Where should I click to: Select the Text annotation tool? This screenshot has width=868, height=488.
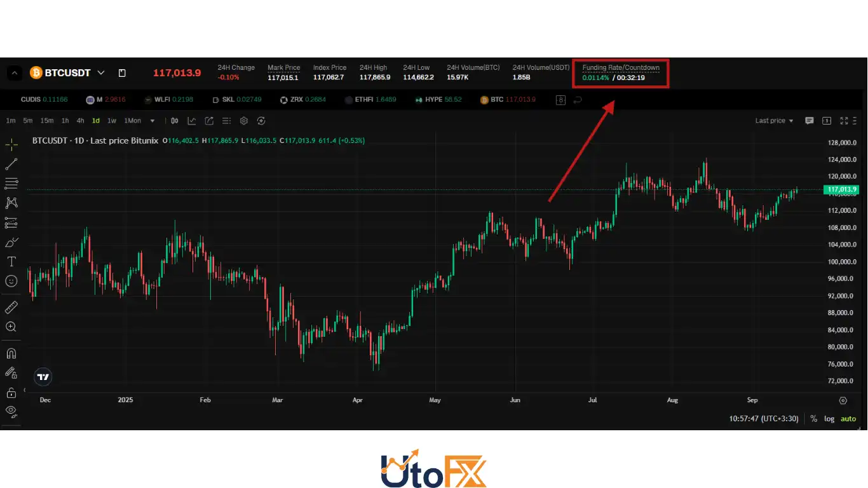(x=11, y=261)
